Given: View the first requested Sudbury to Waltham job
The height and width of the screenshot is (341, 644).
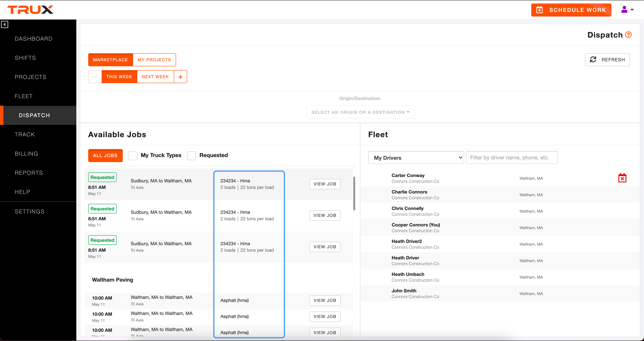Looking at the screenshot, I should pyautogui.click(x=325, y=184).
